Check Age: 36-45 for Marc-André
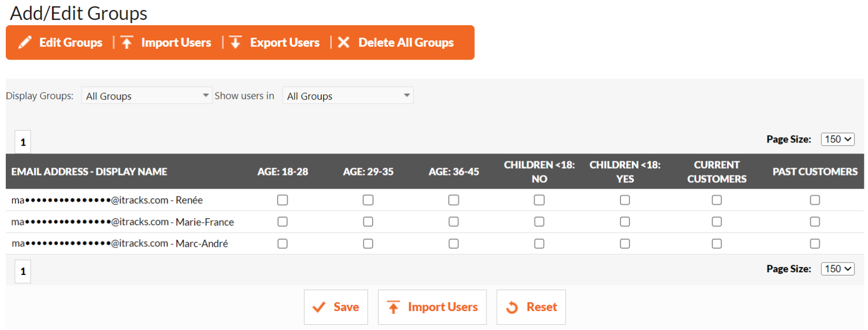868x330 pixels. tap(454, 244)
